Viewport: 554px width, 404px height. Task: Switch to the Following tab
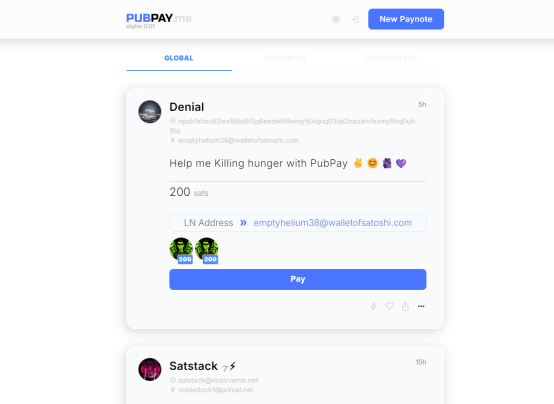point(285,58)
